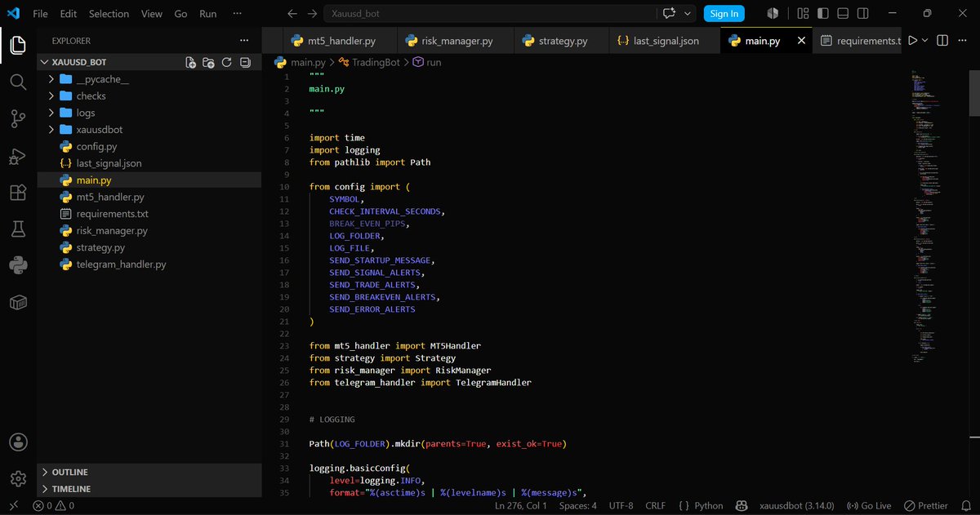The image size is (980, 515).
Task: Open Copilot status icon in status bar
Action: (742, 505)
